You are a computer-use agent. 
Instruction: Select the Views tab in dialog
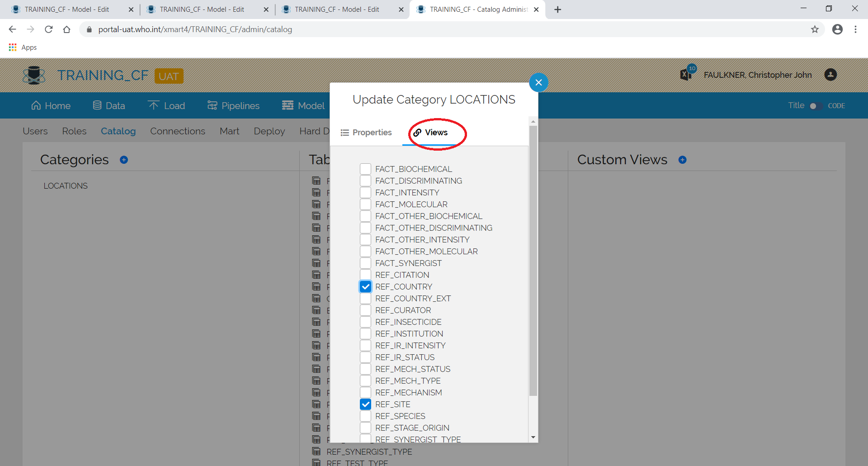(431, 133)
